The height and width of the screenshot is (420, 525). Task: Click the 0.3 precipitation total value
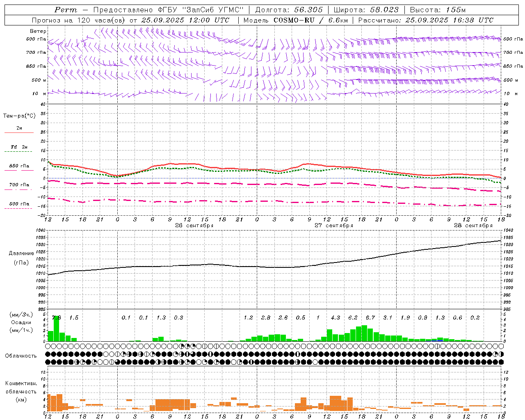coord(178,318)
